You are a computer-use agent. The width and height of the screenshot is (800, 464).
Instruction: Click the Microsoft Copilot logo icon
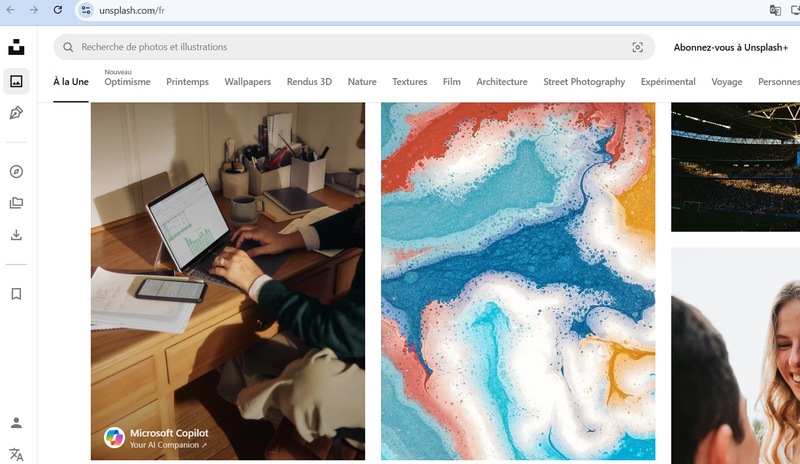pyautogui.click(x=114, y=438)
